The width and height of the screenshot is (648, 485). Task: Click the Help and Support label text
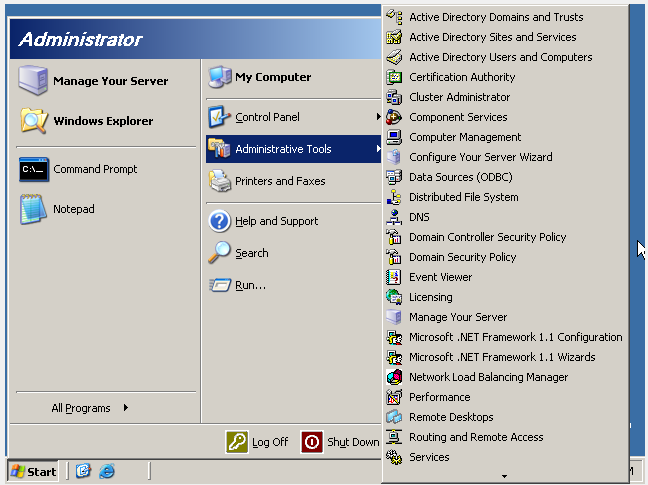(276, 221)
